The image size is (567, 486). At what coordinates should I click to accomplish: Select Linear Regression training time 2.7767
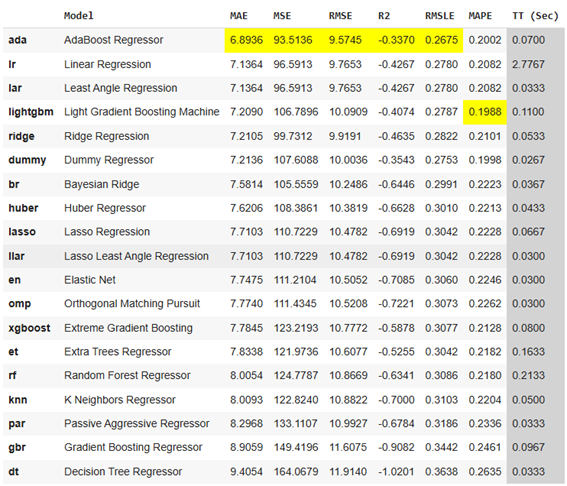[528, 64]
